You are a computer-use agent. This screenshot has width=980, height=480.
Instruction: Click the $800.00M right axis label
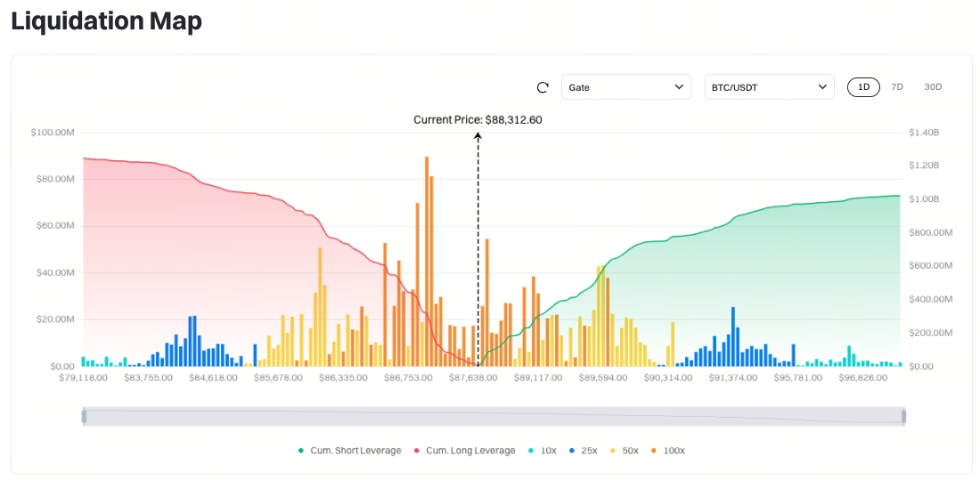[x=931, y=232]
